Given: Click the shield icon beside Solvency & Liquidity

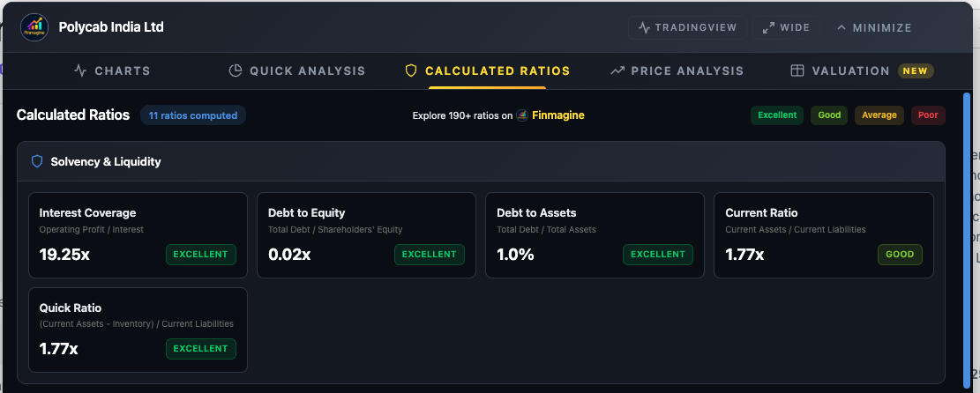Looking at the screenshot, I should (37, 162).
